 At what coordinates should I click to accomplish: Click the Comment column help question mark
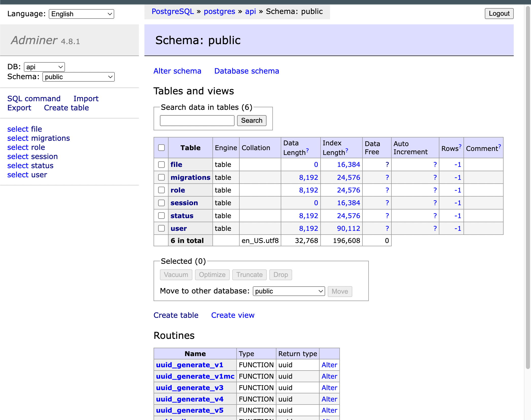click(x=500, y=146)
